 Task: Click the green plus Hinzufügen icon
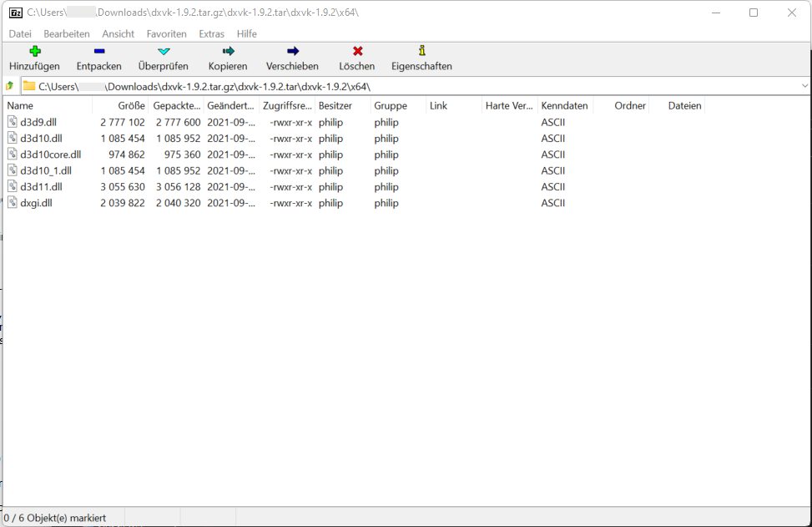pos(34,52)
